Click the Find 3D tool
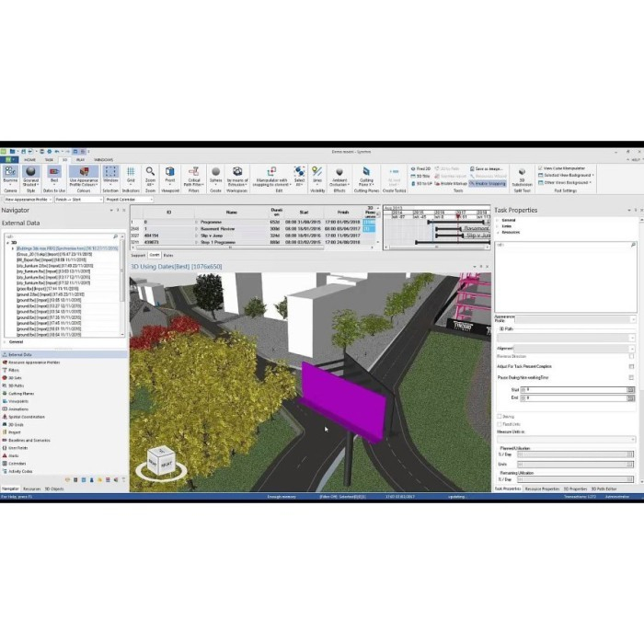Image resolution: width=644 pixels, height=644 pixels. (x=421, y=168)
